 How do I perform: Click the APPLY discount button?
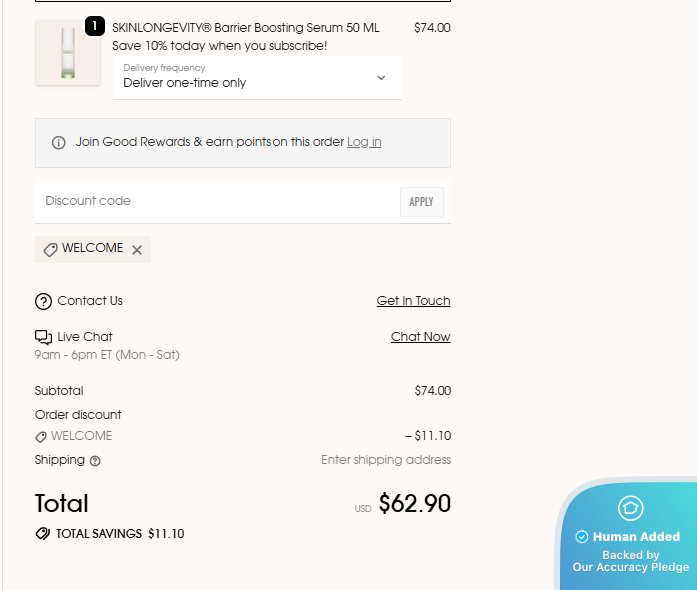[x=421, y=202]
